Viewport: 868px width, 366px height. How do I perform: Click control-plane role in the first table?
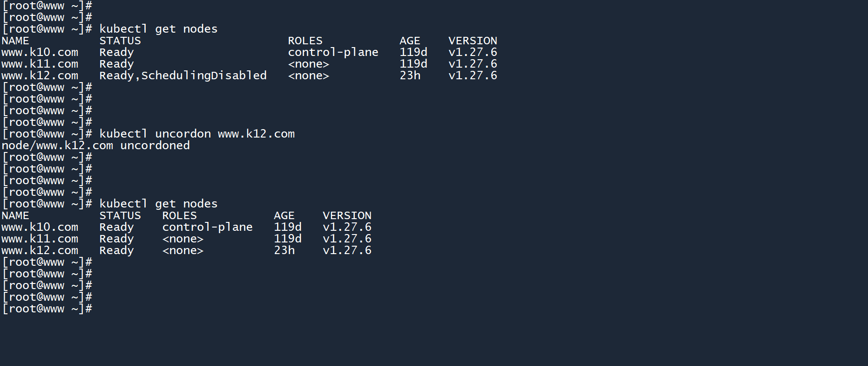(x=333, y=52)
